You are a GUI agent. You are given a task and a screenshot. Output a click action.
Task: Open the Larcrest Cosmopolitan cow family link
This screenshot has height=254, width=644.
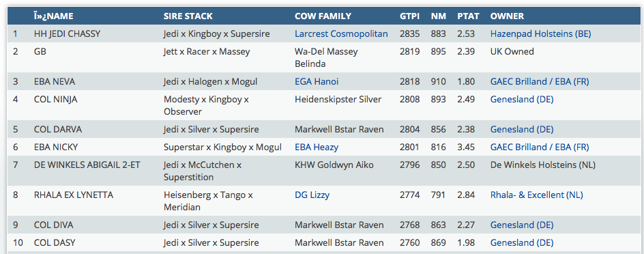[341, 34]
